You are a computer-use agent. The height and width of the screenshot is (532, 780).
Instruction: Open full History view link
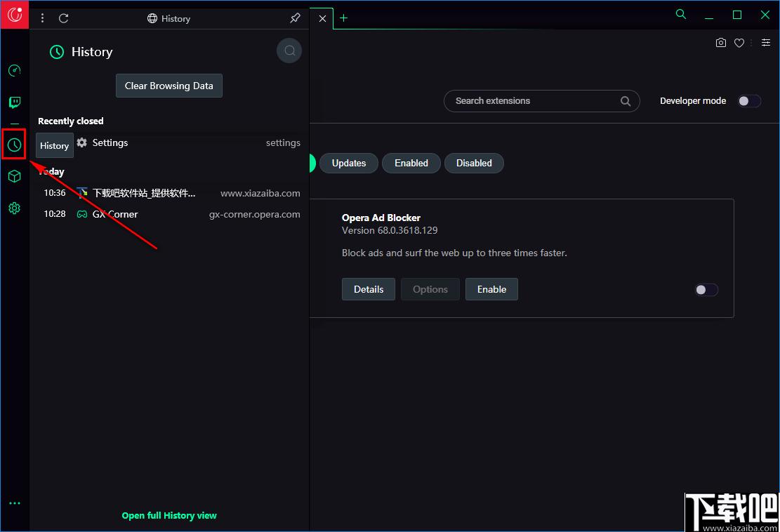pos(169,516)
